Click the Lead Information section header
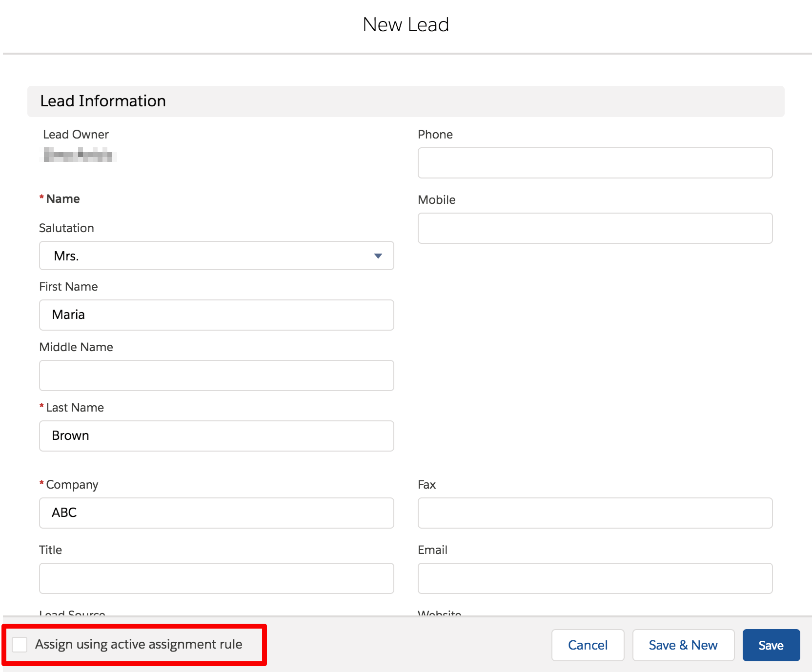 [102, 101]
